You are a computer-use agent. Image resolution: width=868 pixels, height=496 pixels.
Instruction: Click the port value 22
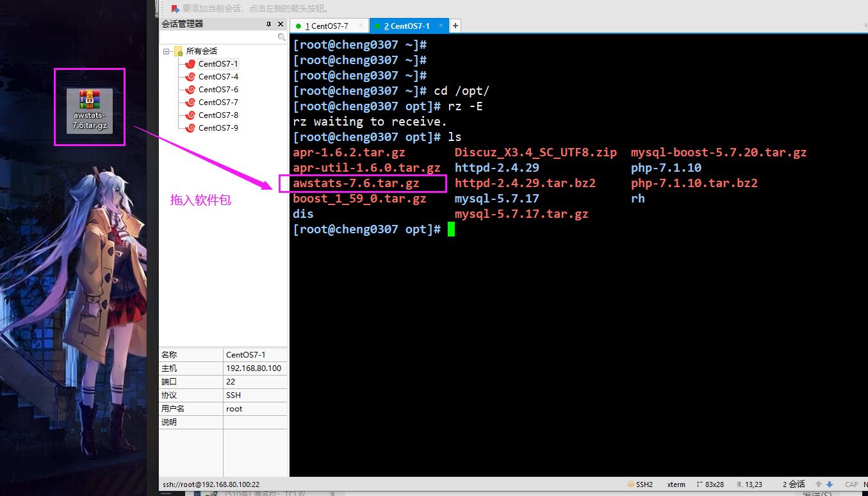point(231,382)
